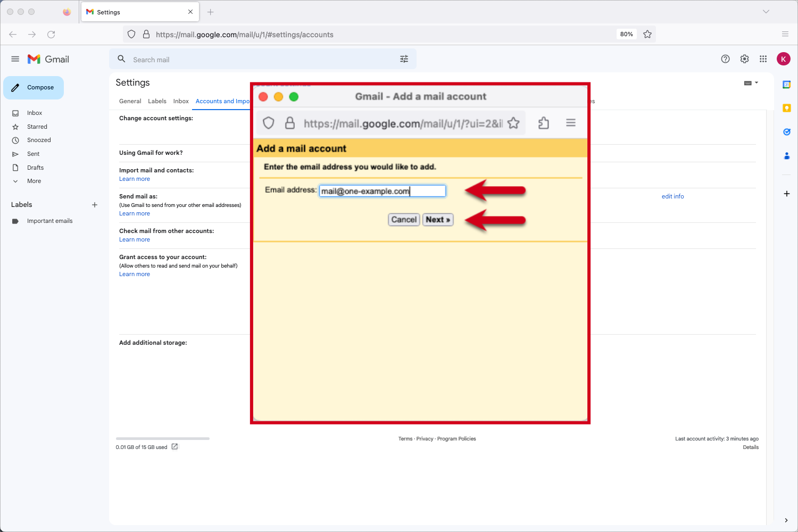Viewport: 798px width, 532px height.
Task: Select Accounts and Import tab
Action: tap(222, 101)
